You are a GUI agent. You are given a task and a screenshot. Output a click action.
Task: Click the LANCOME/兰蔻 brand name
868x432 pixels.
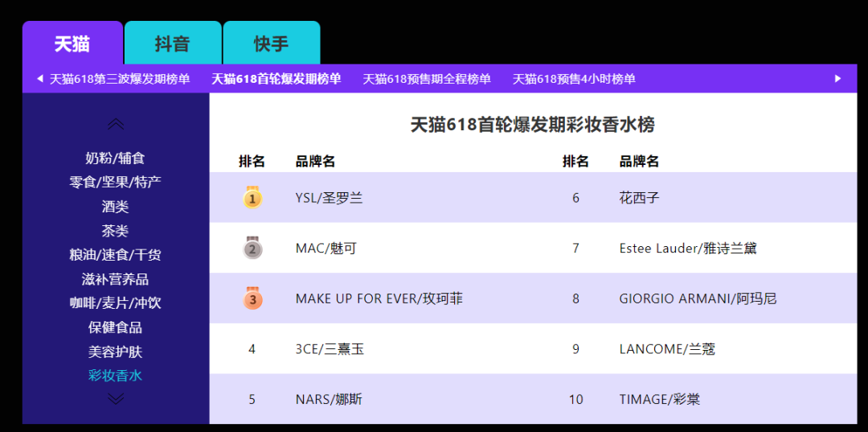[x=667, y=349]
